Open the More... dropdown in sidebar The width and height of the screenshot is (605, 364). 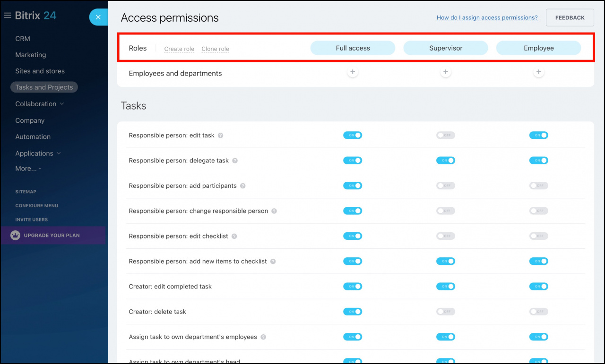click(x=28, y=169)
